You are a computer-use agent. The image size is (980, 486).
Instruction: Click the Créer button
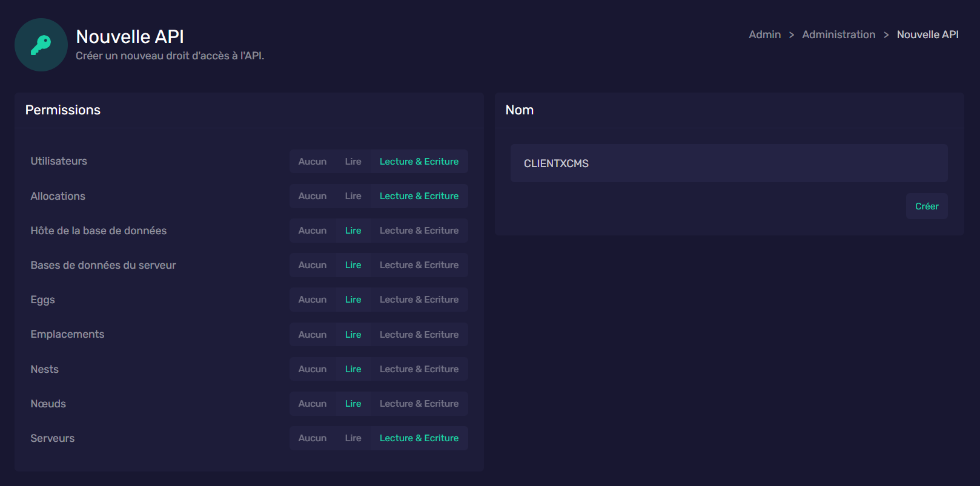926,206
